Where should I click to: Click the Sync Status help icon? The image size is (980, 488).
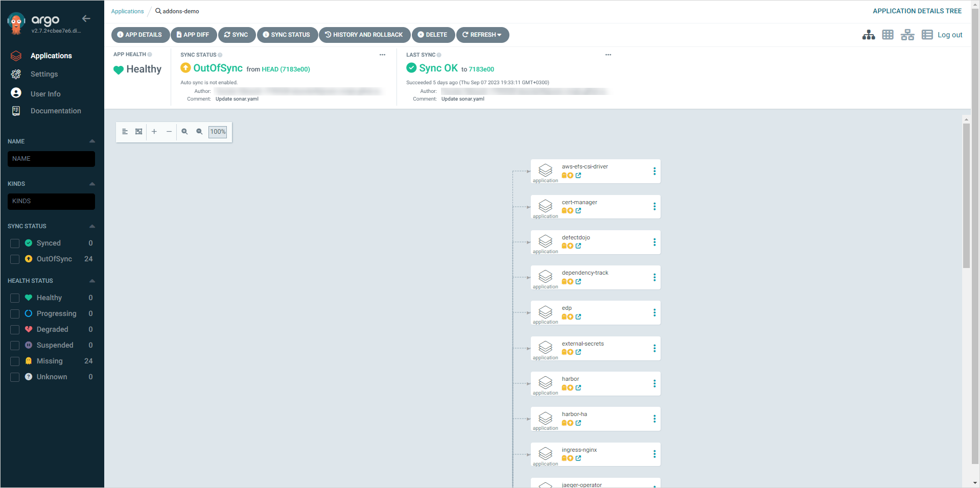coord(220,55)
